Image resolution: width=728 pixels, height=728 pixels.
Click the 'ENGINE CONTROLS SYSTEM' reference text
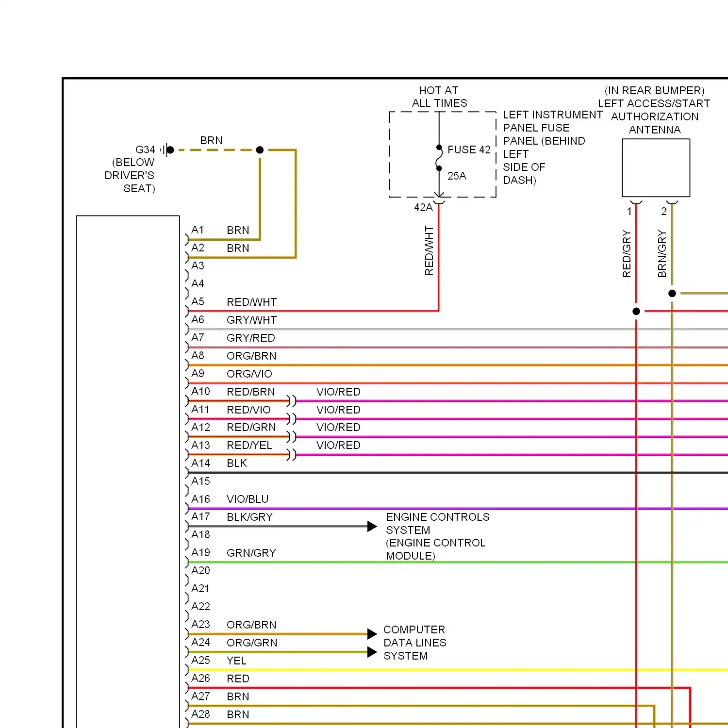pos(437,536)
